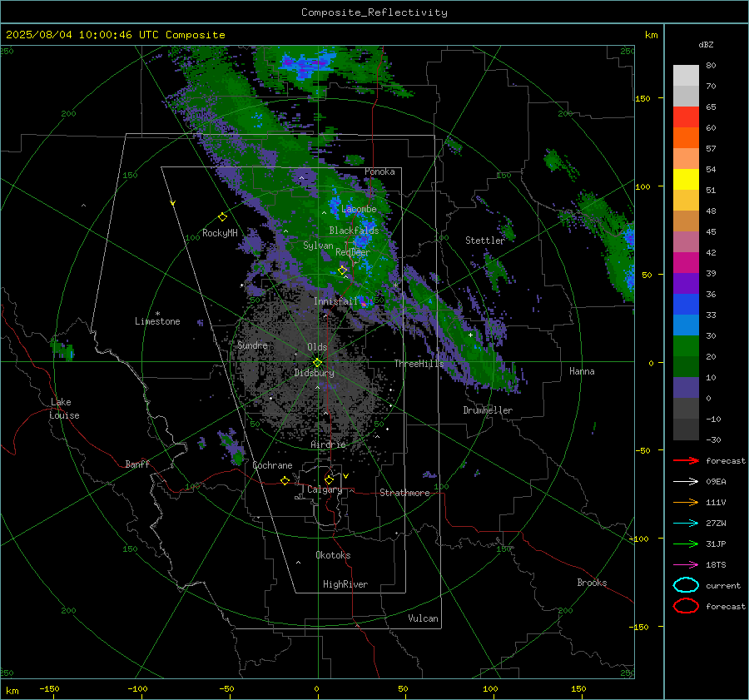Select the Strathmore city label

pos(404,493)
